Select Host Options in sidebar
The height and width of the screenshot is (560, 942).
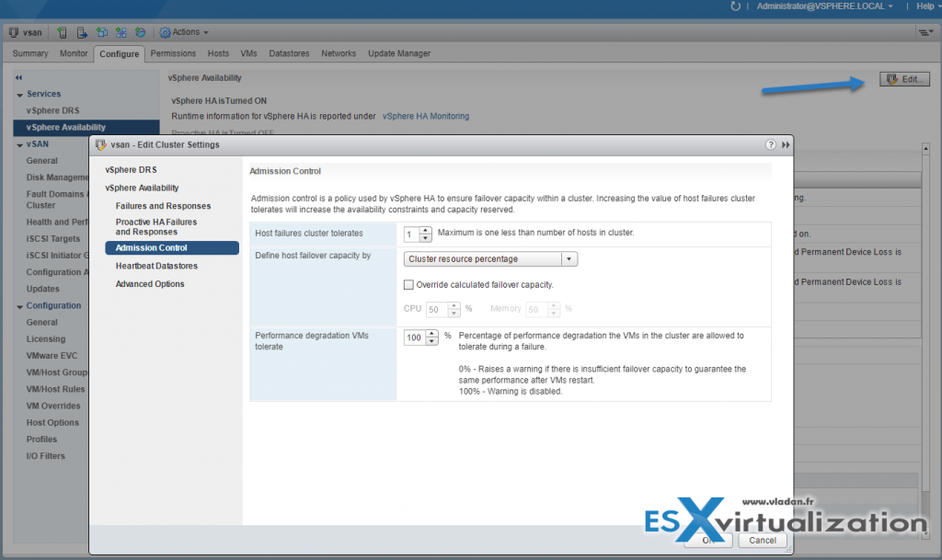(52, 423)
